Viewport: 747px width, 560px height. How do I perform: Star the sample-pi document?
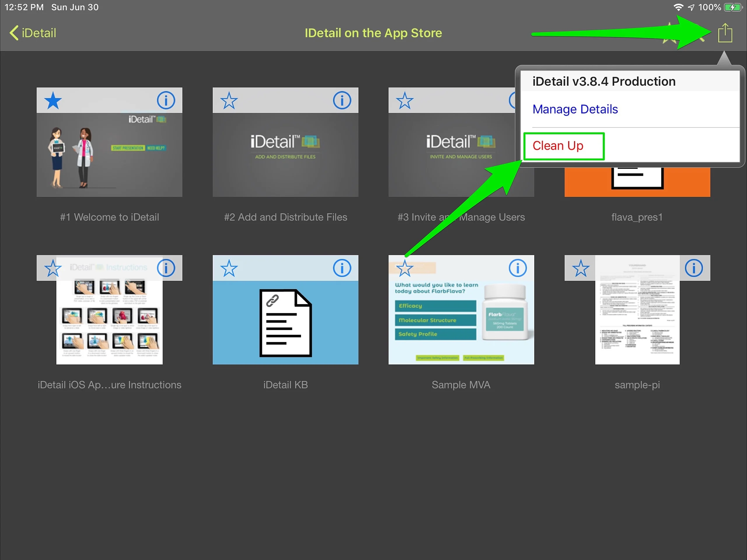[580, 268]
